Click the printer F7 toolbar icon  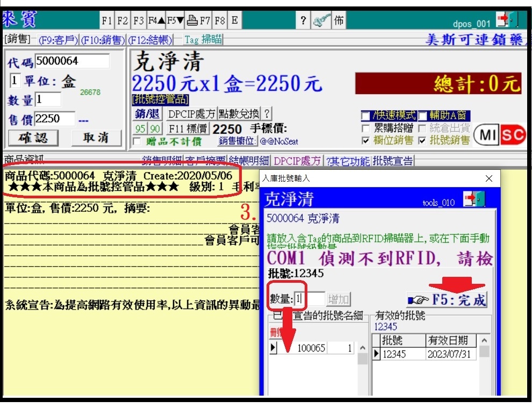(198, 21)
